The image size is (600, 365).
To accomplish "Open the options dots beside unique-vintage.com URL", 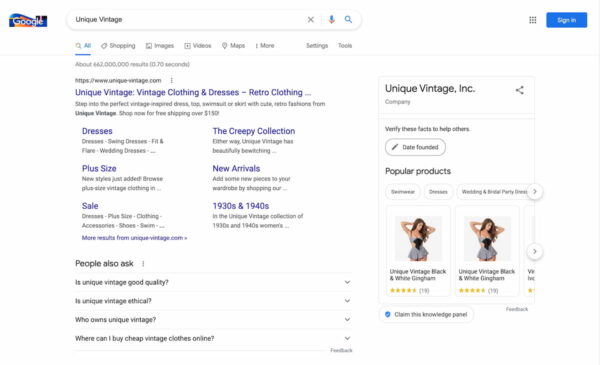I will click(171, 80).
